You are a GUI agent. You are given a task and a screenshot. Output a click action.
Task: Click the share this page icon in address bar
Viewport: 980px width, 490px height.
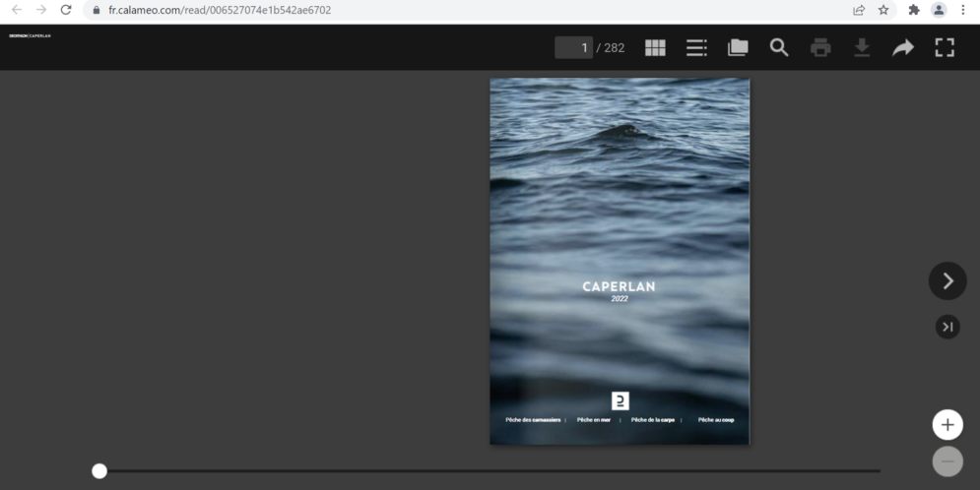coord(859,10)
